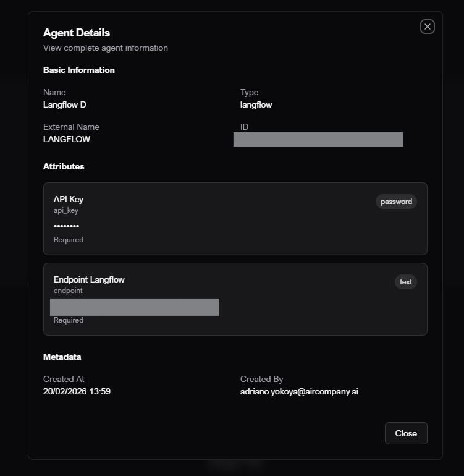The height and width of the screenshot is (476, 464).
Task: Click the Created At timestamp
Action: pyautogui.click(x=77, y=391)
